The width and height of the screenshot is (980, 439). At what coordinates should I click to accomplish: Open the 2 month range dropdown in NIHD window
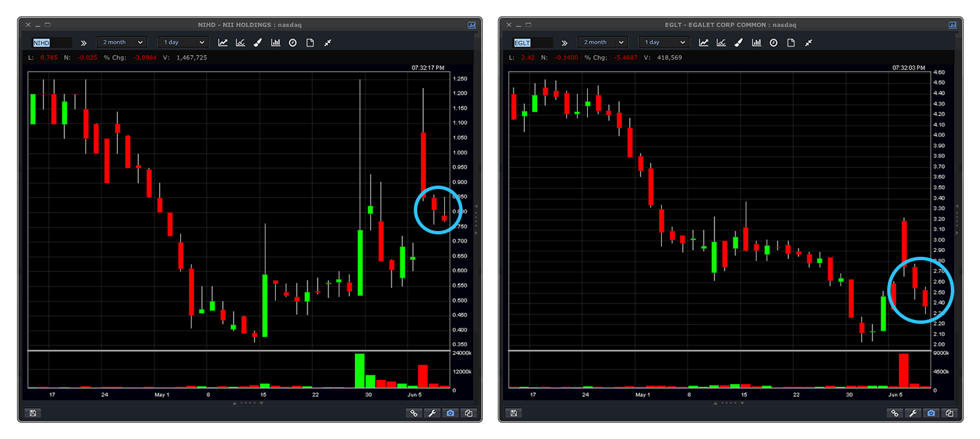[121, 42]
